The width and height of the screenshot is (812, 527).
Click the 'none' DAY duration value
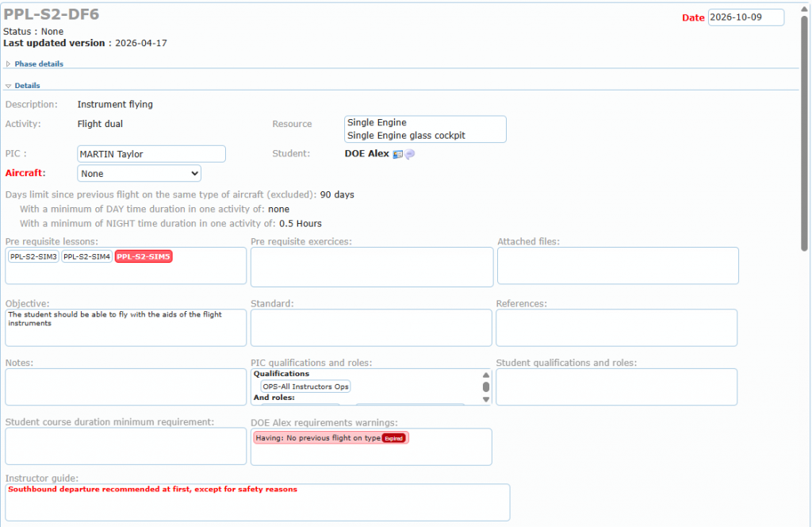(x=278, y=210)
